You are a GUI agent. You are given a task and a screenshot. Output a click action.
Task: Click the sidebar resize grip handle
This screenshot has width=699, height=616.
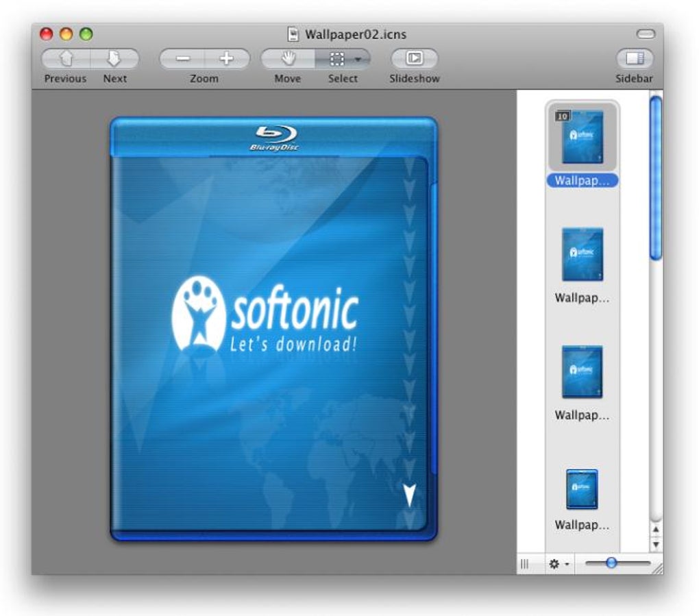(x=525, y=564)
